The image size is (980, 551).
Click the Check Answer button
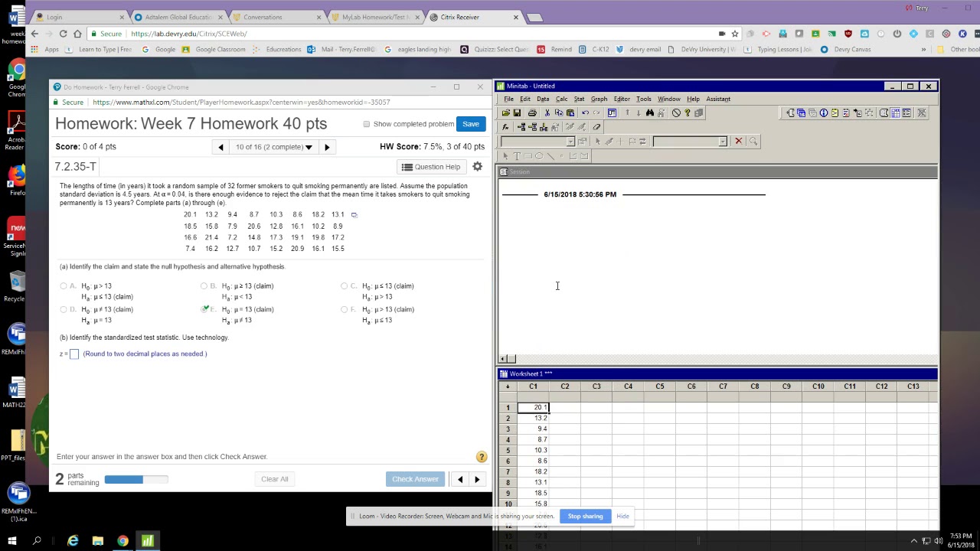pyautogui.click(x=415, y=479)
